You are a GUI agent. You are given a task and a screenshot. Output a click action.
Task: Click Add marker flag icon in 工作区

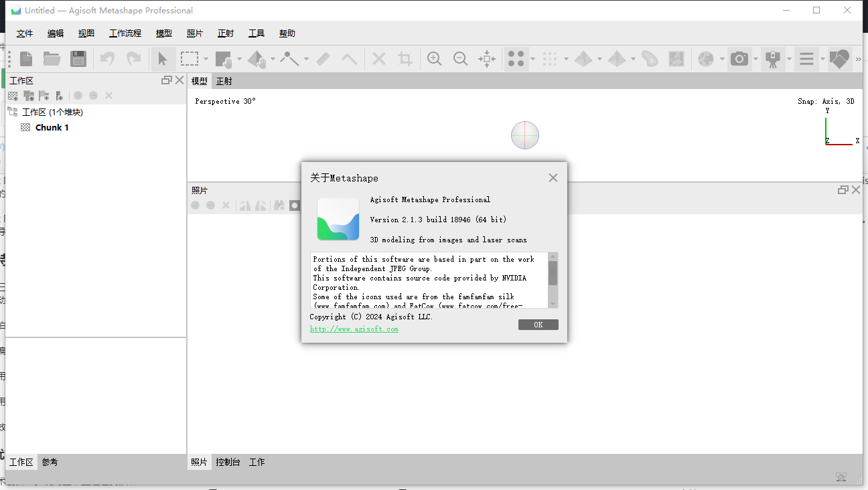[x=44, y=96]
